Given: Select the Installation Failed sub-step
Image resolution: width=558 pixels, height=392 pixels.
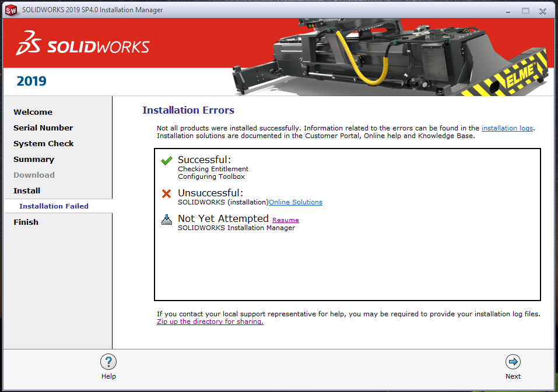Looking at the screenshot, I should point(54,206).
